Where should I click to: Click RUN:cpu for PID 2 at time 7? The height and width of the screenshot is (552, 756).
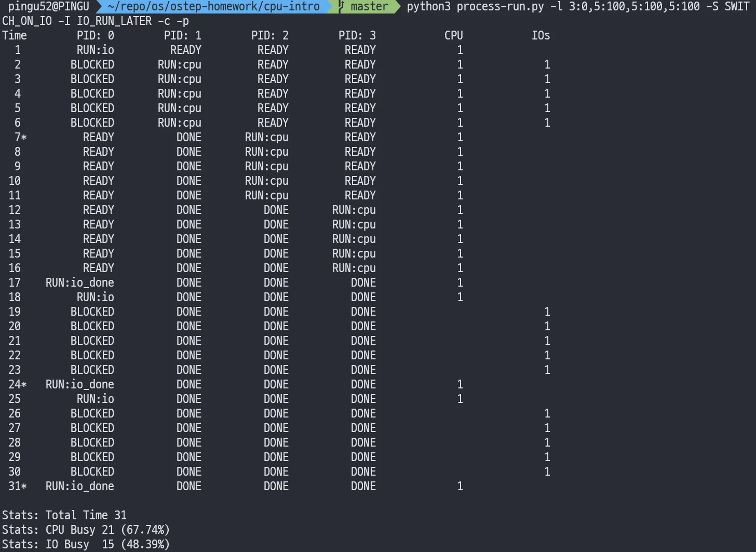pos(267,137)
